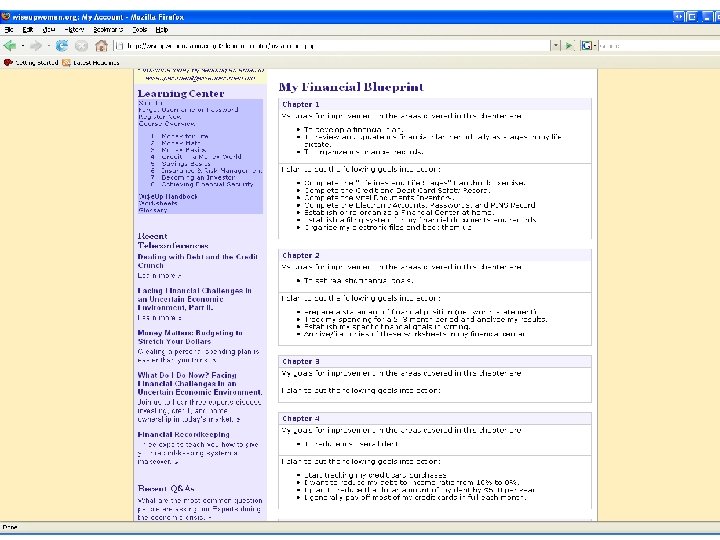Open the Forgot Username or Password link
Screen dimensions: 720x540
point(188,110)
